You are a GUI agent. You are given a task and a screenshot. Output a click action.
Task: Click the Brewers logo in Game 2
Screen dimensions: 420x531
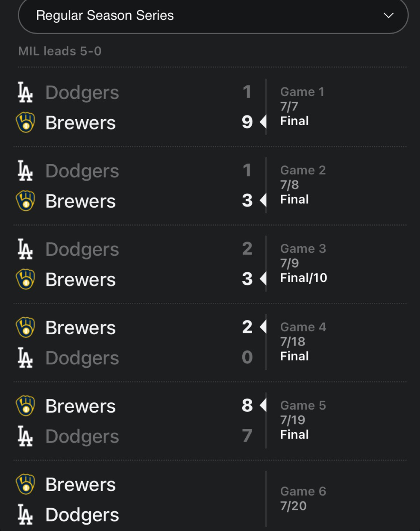click(25, 201)
